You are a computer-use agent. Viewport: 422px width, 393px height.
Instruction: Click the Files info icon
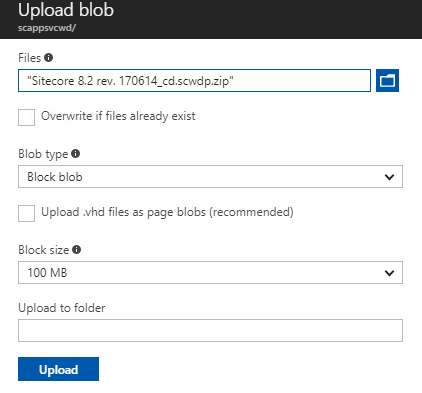tap(49, 58)
